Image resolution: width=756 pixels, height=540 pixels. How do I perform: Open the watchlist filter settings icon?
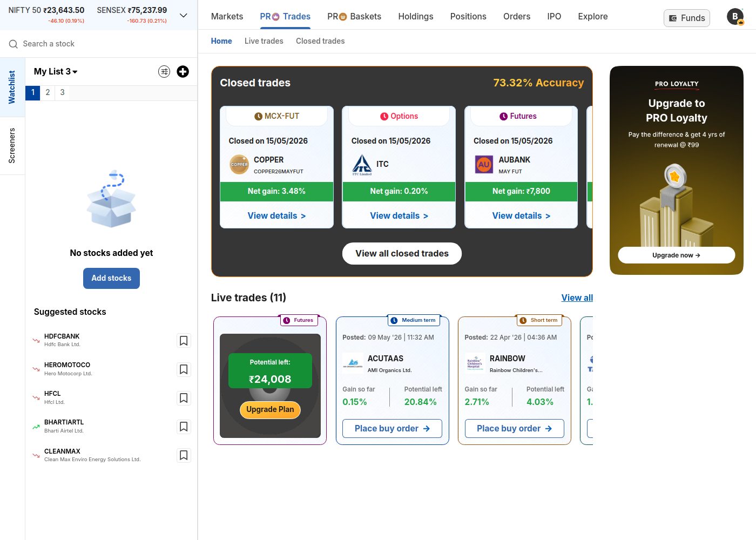tap(164, 71)
